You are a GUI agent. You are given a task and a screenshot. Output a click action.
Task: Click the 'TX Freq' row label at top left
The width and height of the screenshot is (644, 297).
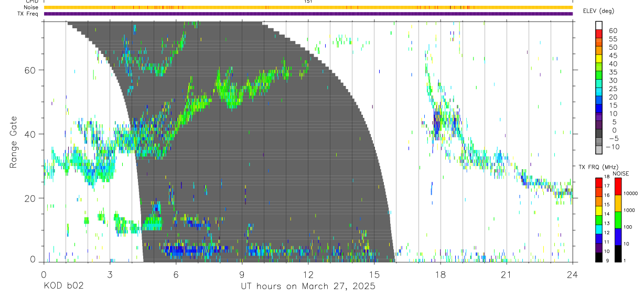coord(28,14)
